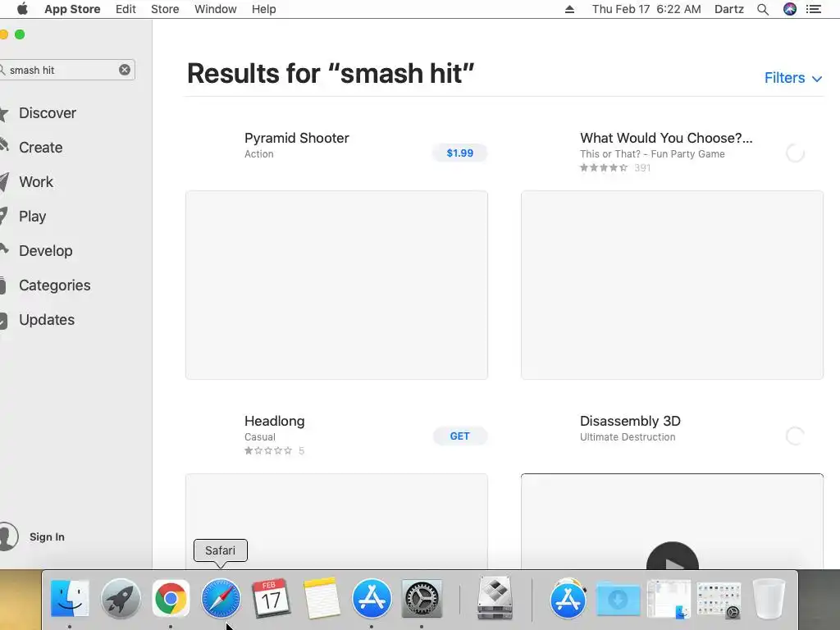Open the Window menu
The height and width of the screenshot is (630, 840).
216,9
